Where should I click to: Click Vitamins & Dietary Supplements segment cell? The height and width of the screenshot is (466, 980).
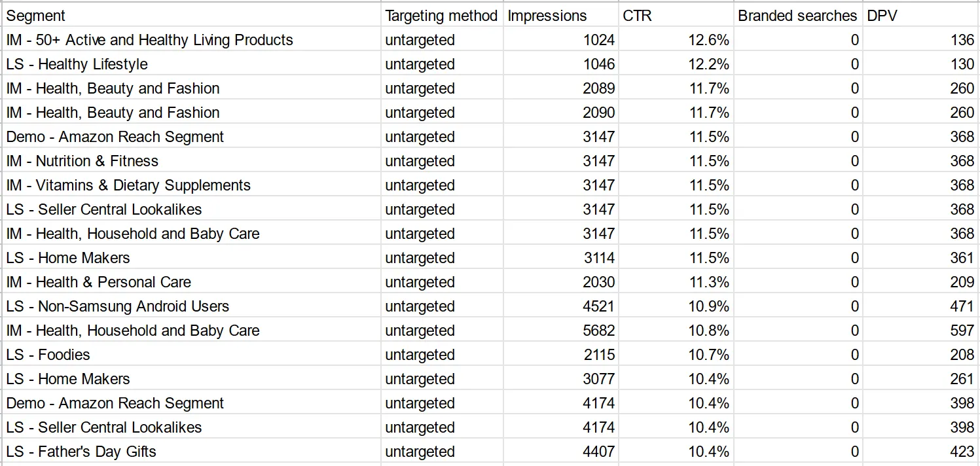pos(191,185)
